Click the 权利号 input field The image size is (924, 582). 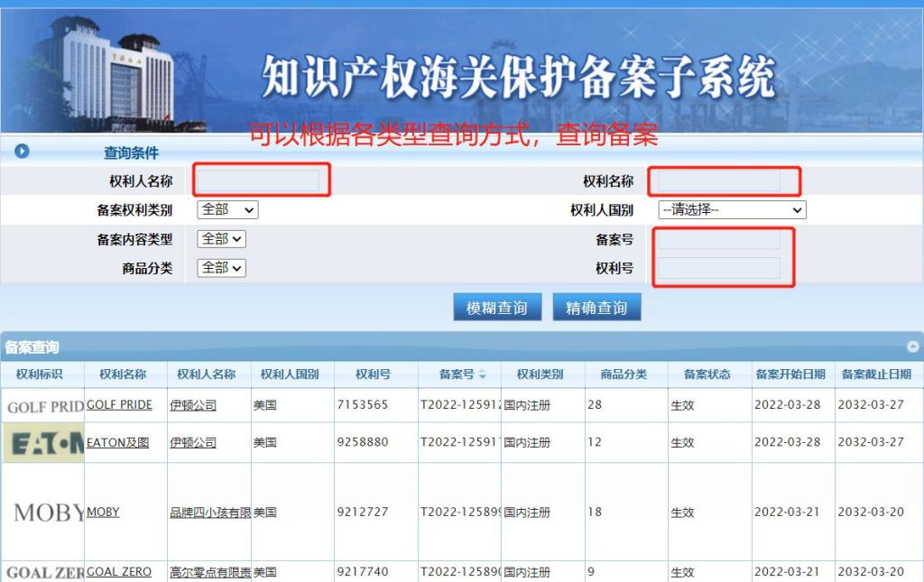click(x=719, y=268)
